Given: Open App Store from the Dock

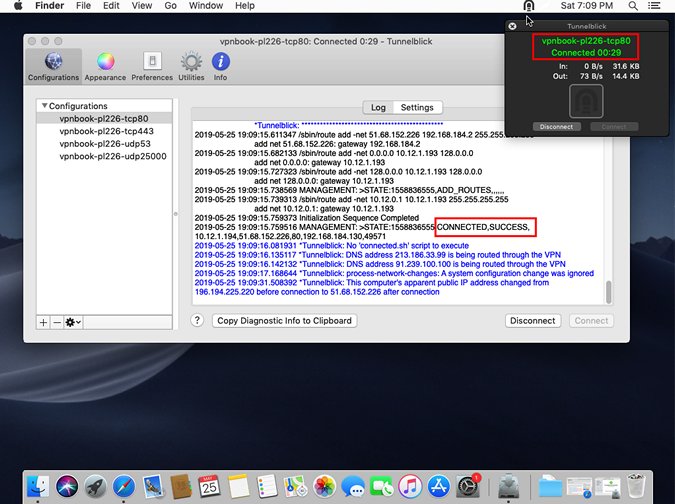Looking at the screenshot, I should pyautogui.click(x=439, y=487).
